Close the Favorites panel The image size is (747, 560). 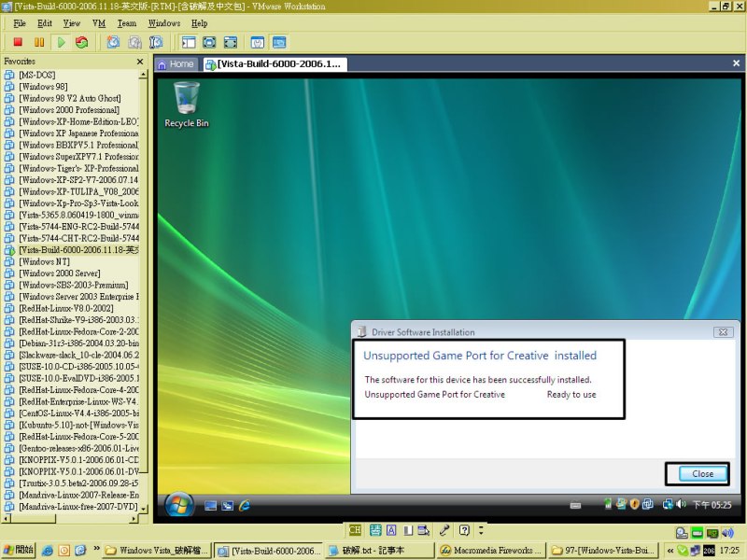click(x=140, y=62)
